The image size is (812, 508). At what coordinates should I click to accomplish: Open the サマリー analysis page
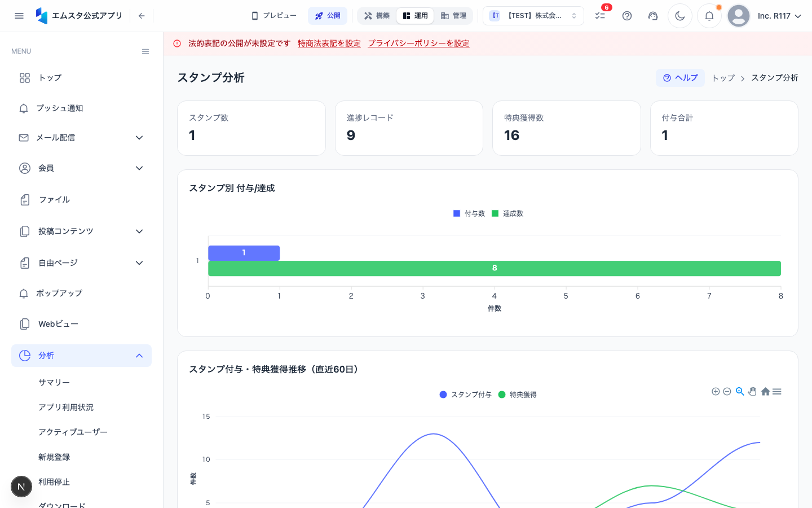point(54,383)
